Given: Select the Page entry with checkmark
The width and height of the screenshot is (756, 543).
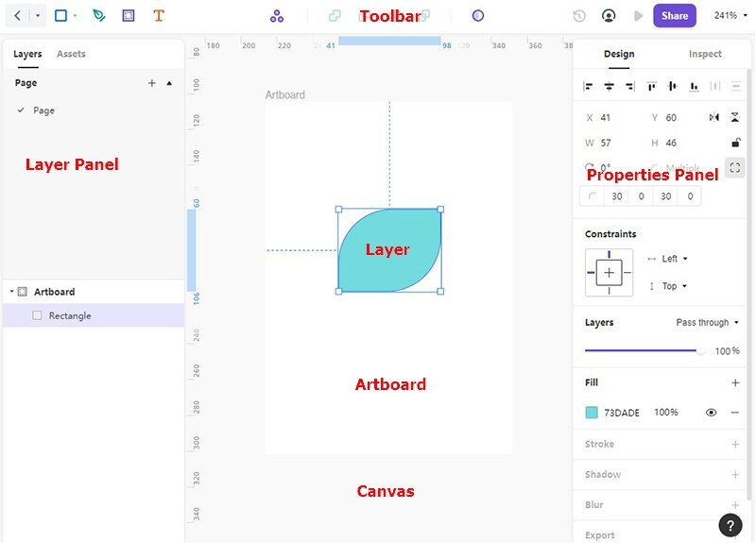Looking at the screenshot, I should 43,110.
